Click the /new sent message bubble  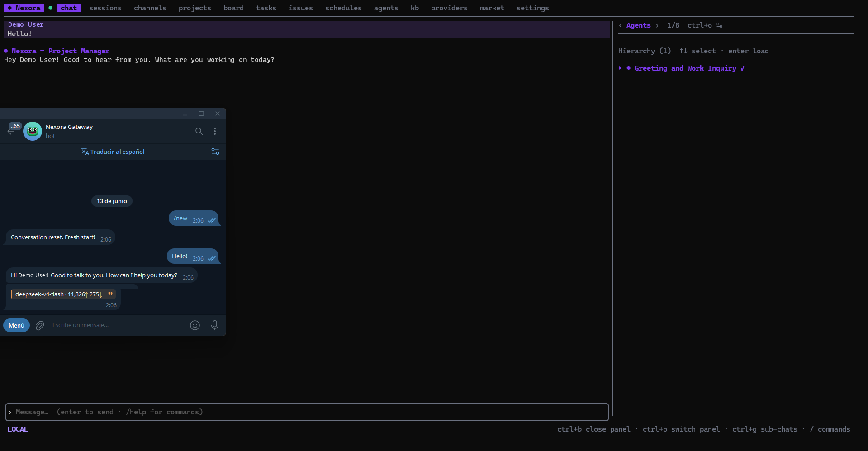pos(194,218)
